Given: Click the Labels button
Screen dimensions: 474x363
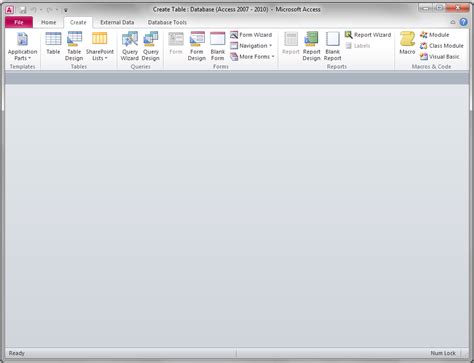Looking at the screenshot, I should 358,46.
